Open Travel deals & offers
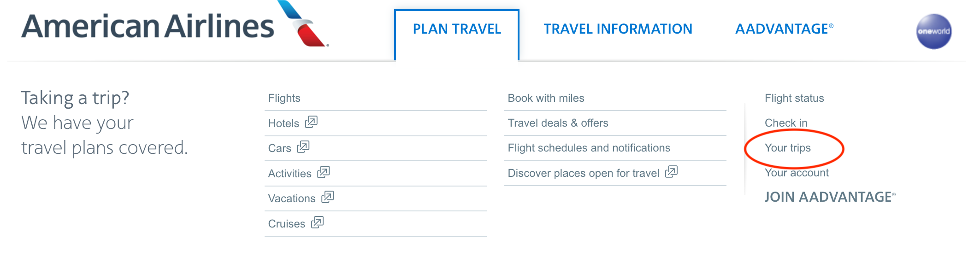 [558, 123]
